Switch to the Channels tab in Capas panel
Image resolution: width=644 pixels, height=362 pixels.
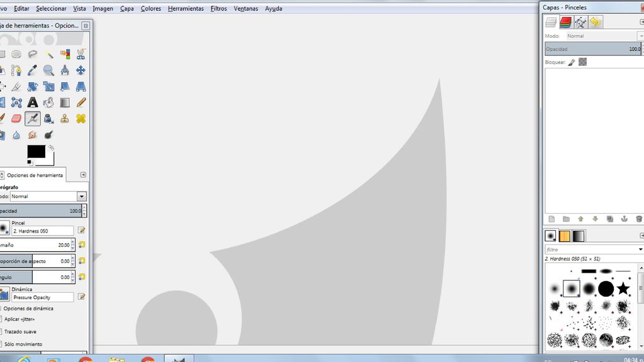[x=565, y=22]
